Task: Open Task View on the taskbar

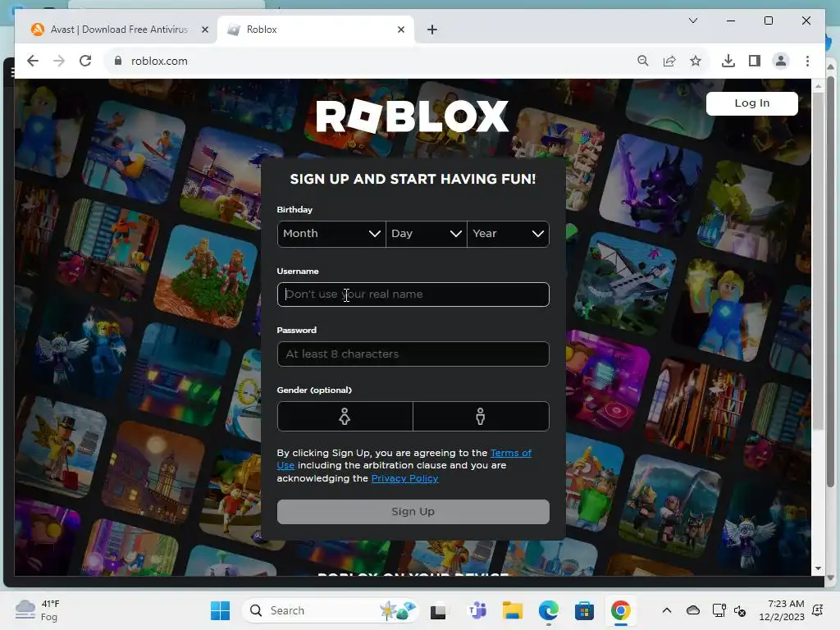Action: (438, 610)
